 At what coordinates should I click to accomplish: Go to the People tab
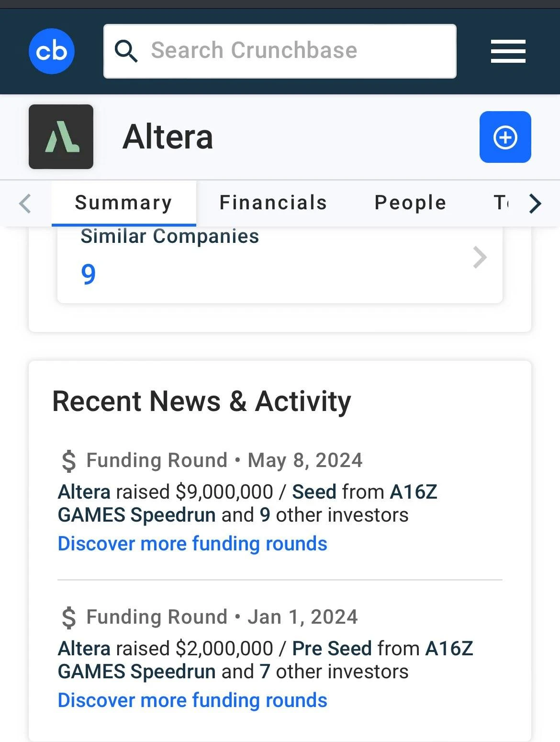click(x=410, y=203)
